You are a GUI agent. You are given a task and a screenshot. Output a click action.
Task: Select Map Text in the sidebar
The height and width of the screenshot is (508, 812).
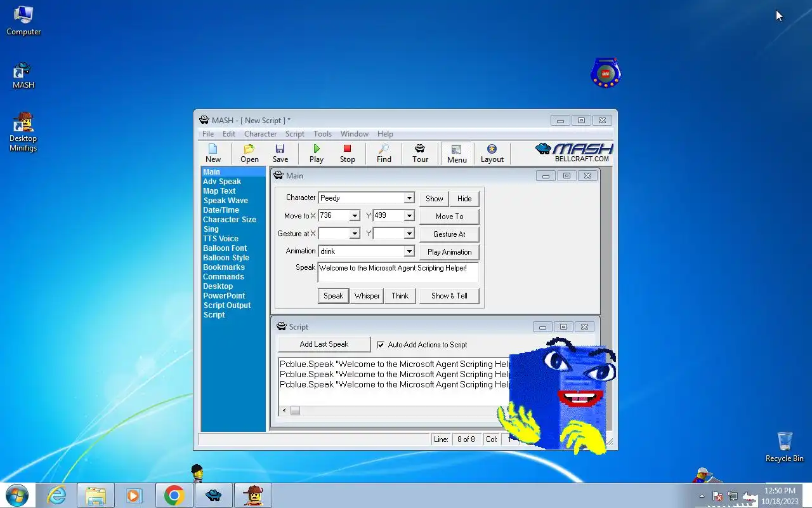(x=219, y=191)
